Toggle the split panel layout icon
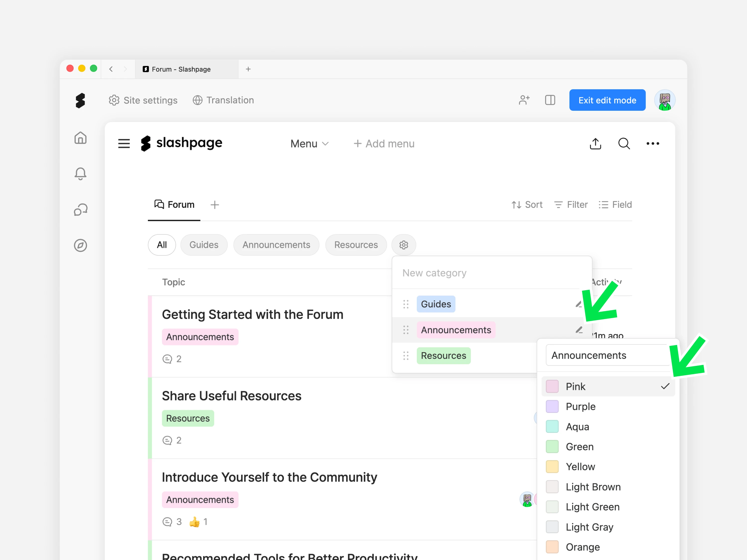Viewport: 747px width, 560px height. 550,100
